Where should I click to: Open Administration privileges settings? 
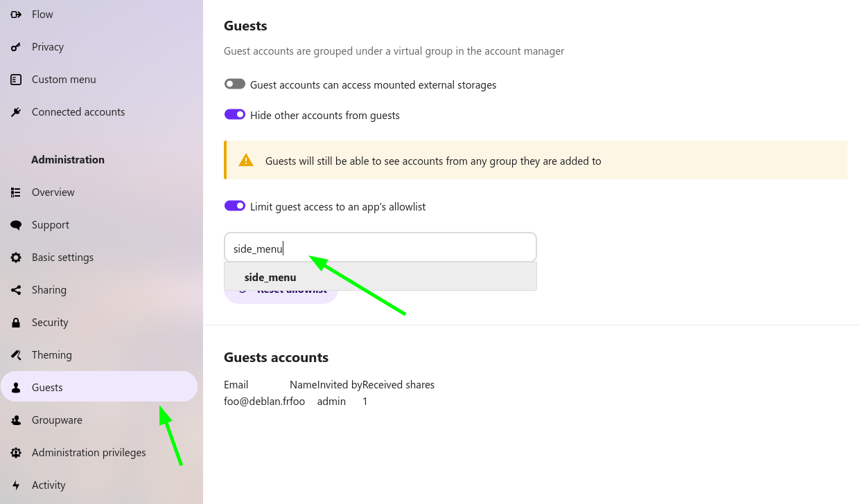89,453
